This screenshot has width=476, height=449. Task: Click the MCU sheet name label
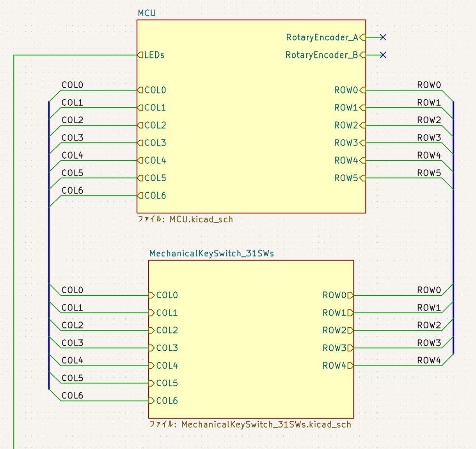(147, 13)
